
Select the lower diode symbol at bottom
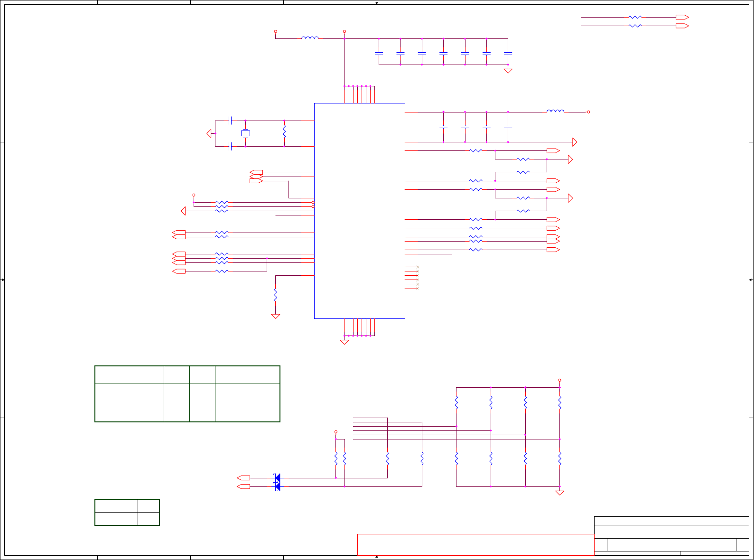(x=277, y=486)
